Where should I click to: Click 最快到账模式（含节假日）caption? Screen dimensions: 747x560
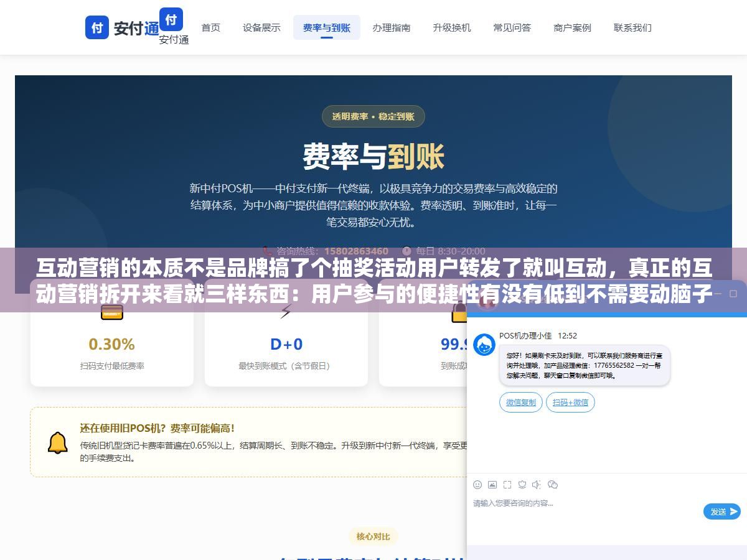(x=286, y=366)
